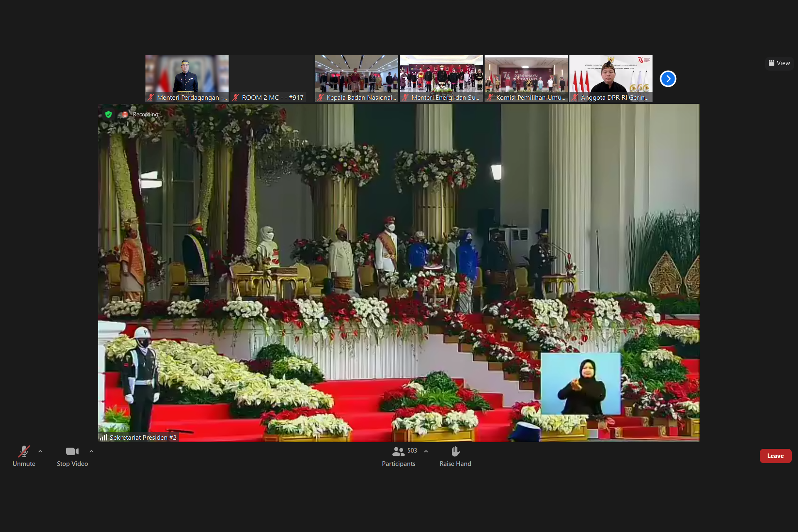Click signal strength icon by Sekretariat Presiden

click(103, 437)
